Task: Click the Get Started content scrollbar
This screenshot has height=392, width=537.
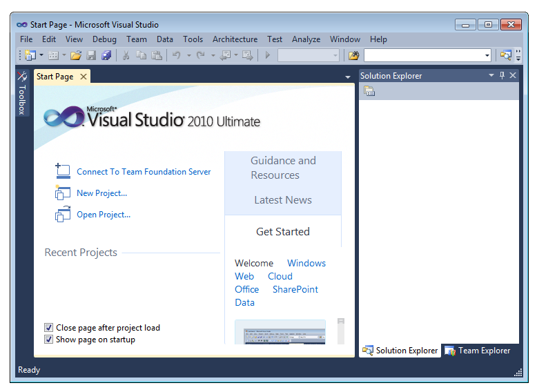Action: (x=341, y=331)
